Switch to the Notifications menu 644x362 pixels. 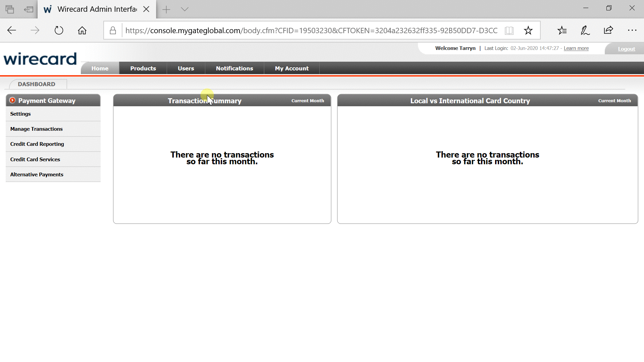[234, 68]
